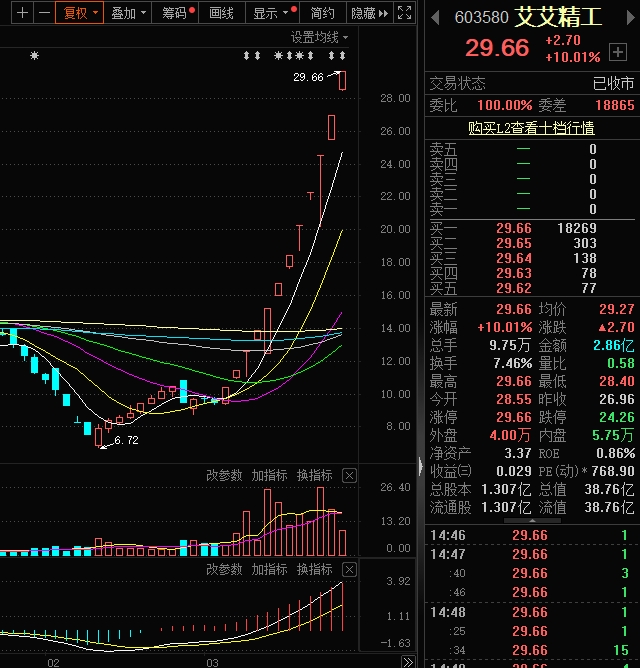
Task: Toggle fullscreen chart icon in toolbar
Action: tap(404, 13)
